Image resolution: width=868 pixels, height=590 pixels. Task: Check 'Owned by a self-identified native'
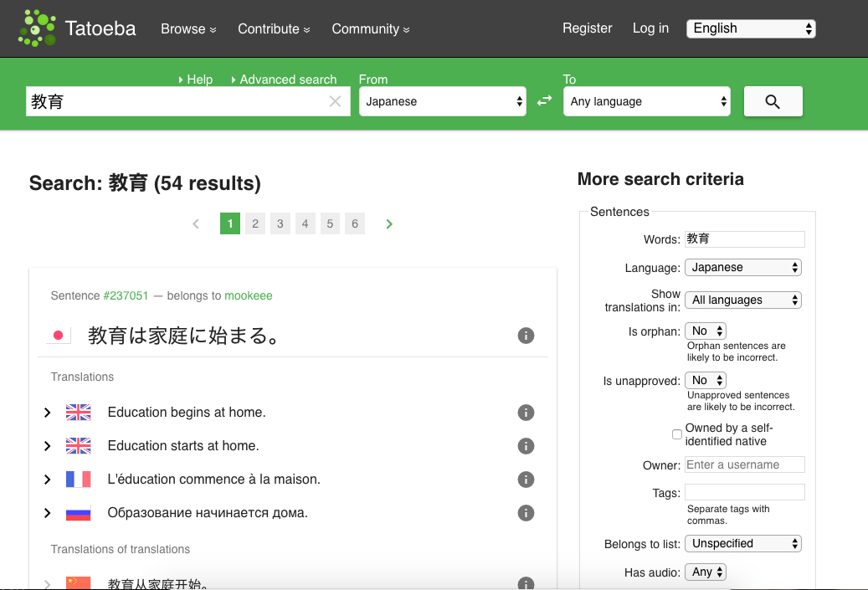[x=676, y=434]
